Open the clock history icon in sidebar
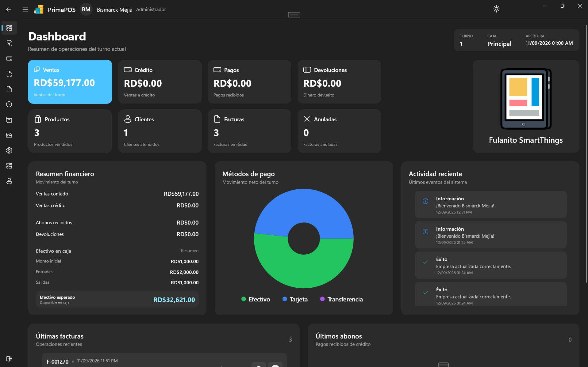 [x=9, y=104]
